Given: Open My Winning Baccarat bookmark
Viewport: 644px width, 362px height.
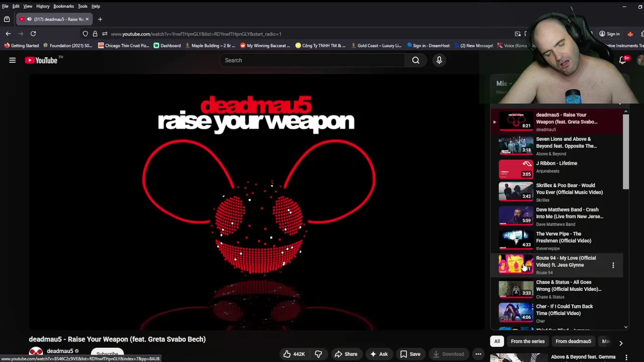Looking at the screenshot, I should coord(265,45).
